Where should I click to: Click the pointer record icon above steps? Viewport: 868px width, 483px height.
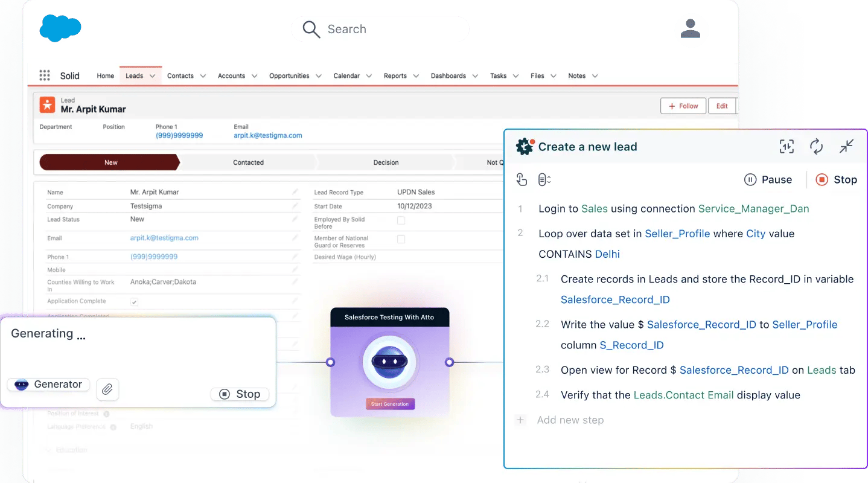click(x=522, y=179)
